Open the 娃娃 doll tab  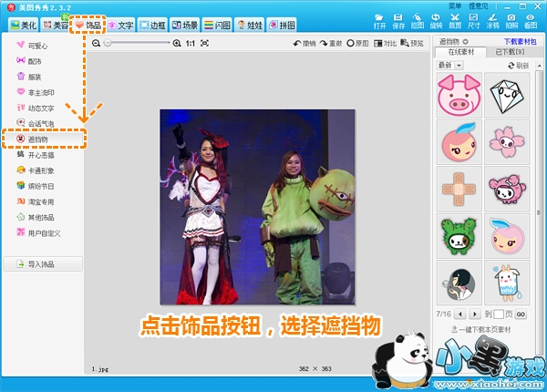point(250,26)
